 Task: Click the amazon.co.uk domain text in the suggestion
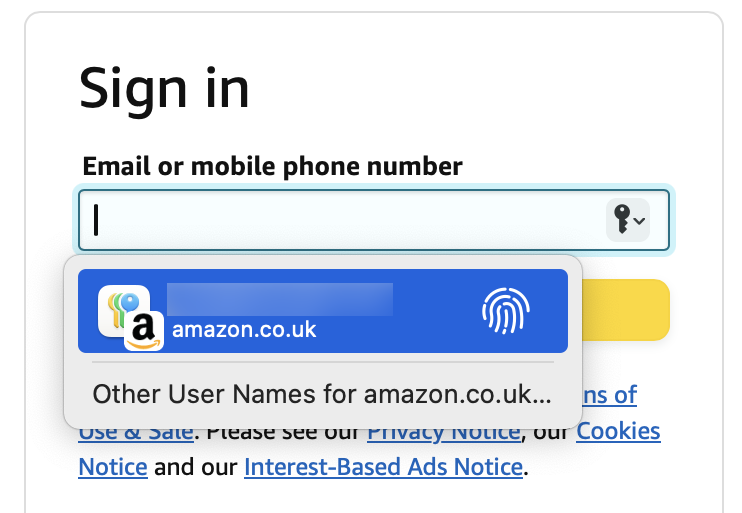click(x=244, y=329)
